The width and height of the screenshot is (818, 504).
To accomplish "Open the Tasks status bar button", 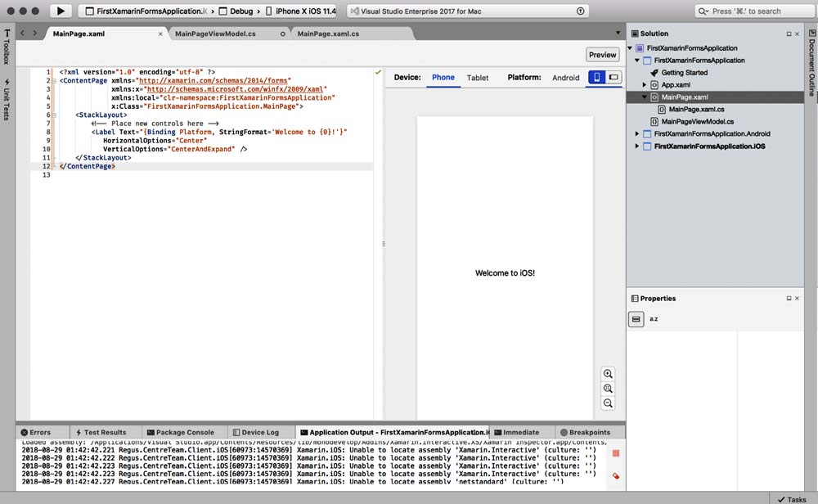I will 792,499.
